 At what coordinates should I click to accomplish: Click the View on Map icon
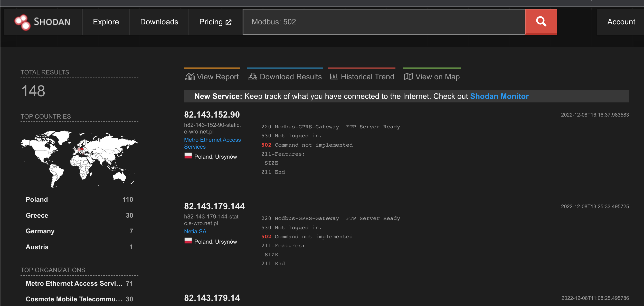coord(408,76)
